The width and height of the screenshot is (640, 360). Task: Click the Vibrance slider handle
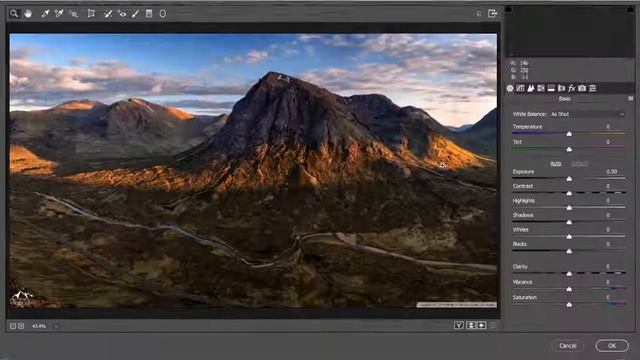[x=569, y=289]
